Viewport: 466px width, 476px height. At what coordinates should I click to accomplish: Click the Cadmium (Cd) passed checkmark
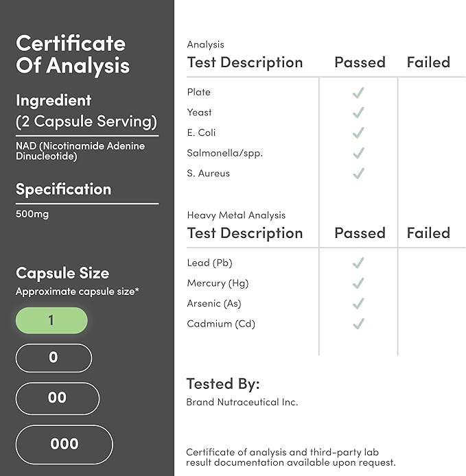pos(358,324)
